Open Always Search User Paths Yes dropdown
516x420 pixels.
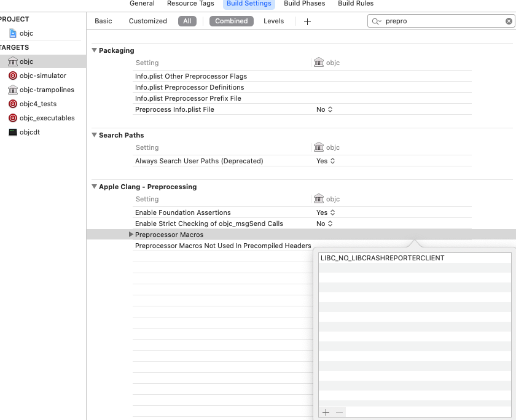326,161
